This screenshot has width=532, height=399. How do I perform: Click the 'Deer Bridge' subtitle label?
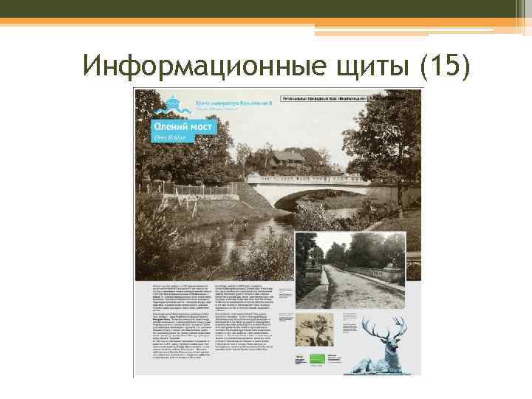pos(173,138)
